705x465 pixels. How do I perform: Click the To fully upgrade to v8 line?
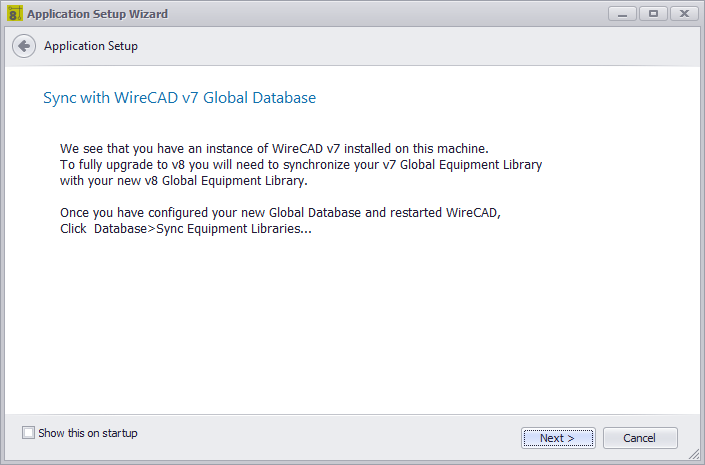point(301,165)
